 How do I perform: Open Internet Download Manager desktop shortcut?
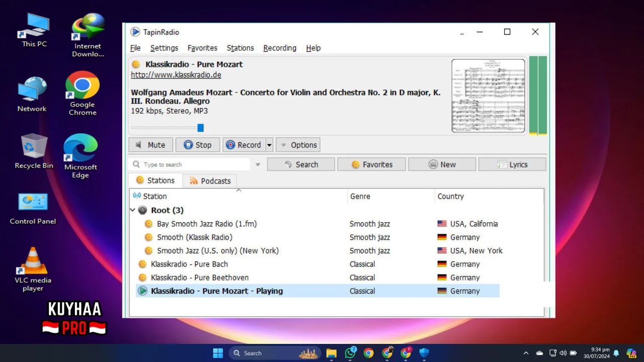[88, 35]
